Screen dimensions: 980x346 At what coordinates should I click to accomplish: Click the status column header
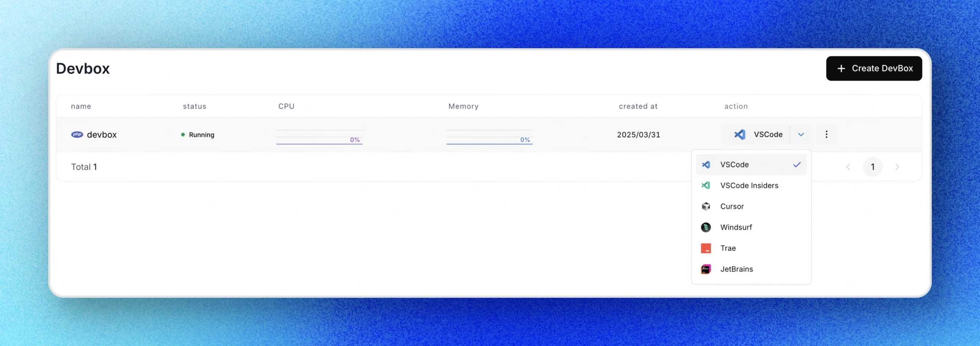tap(194, 106)
